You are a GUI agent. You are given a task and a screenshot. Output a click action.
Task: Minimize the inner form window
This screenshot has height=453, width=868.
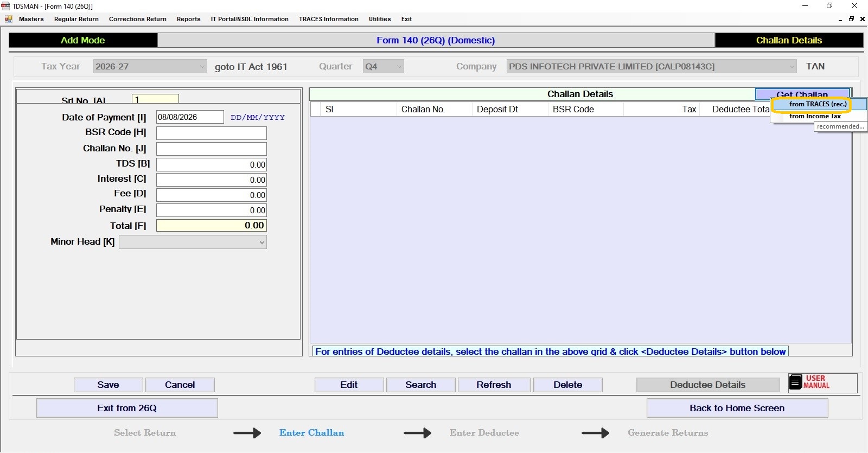click(840, 19)
